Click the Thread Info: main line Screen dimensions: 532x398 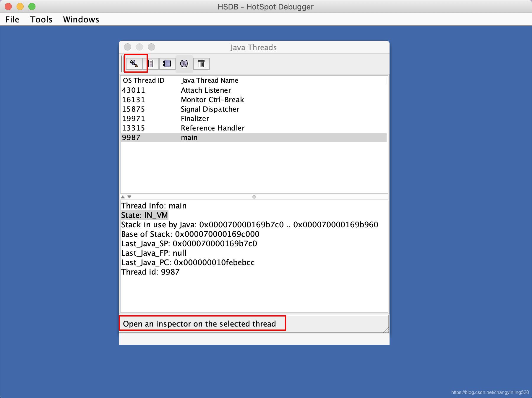pyautogui.click(x=154, y=206)
